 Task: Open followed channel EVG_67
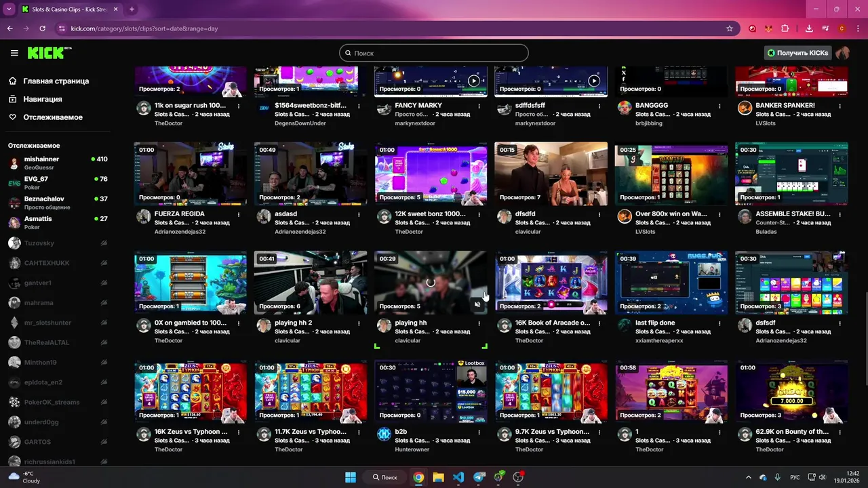pos(58,182)
